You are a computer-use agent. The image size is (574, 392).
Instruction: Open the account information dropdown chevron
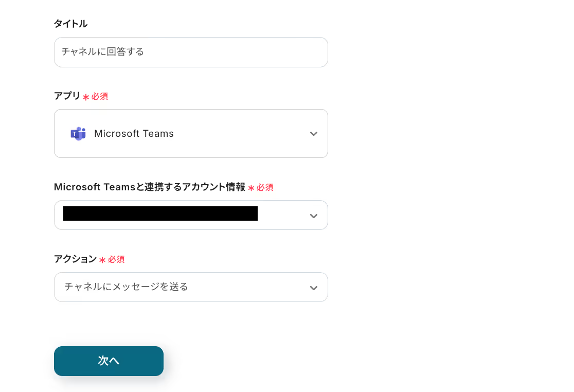314,216
